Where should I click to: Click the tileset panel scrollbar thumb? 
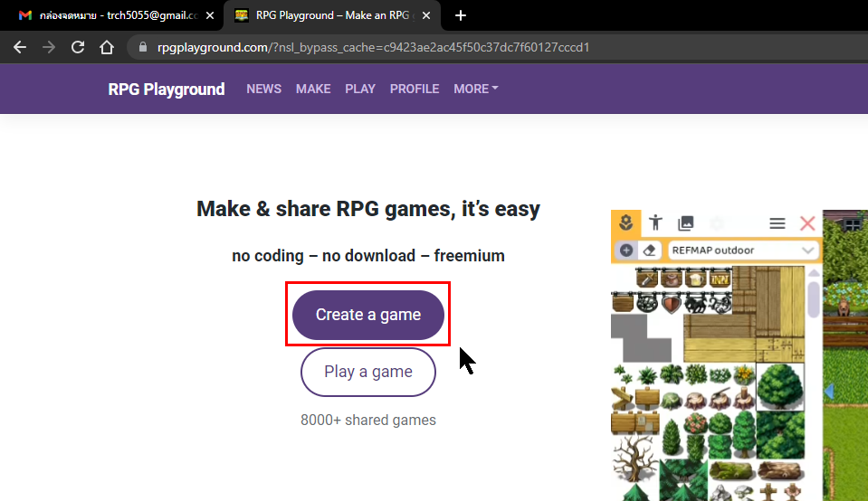(x=813, y=299)
